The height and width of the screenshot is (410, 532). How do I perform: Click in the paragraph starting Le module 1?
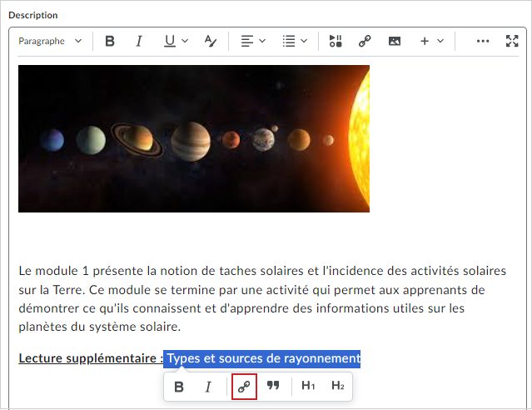pos(262,298)
